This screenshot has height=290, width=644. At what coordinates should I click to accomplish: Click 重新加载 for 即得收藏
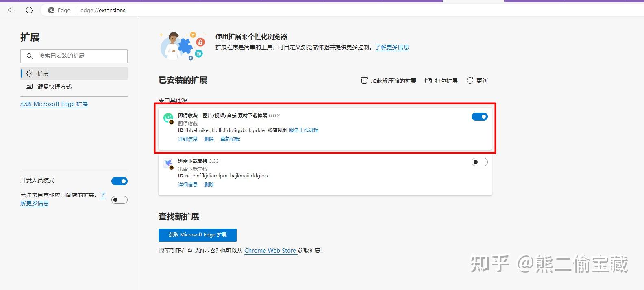pos(230,139)
